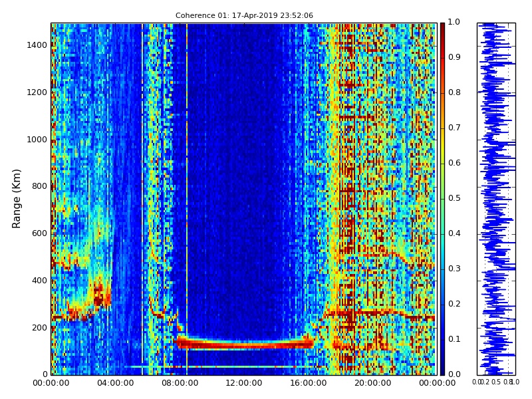Viewport: 532px width, 399px height.
Task: Click the colorbar 0.9 value label
Action: point(454,57)
